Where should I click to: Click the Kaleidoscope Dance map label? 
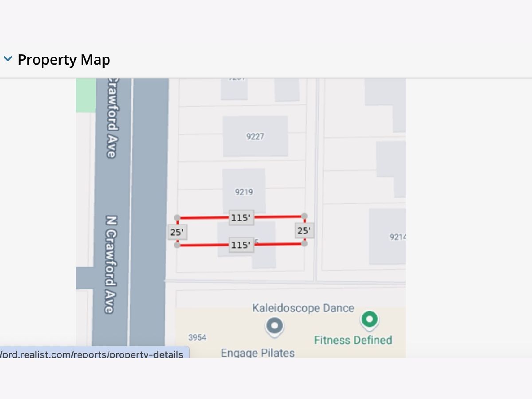coord(303,308)
